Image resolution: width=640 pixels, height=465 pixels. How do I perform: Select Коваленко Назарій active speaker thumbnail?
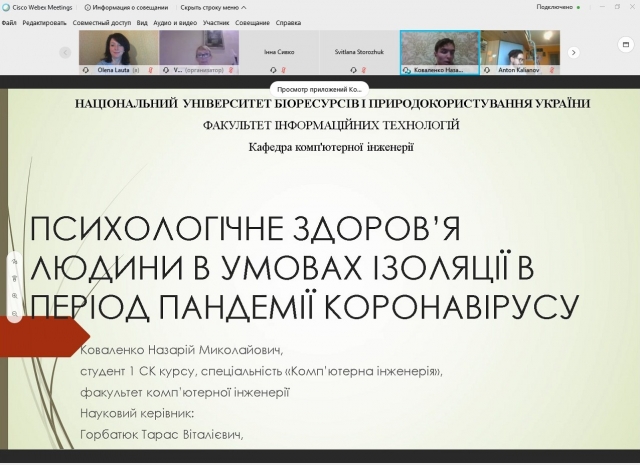(440, 52)
